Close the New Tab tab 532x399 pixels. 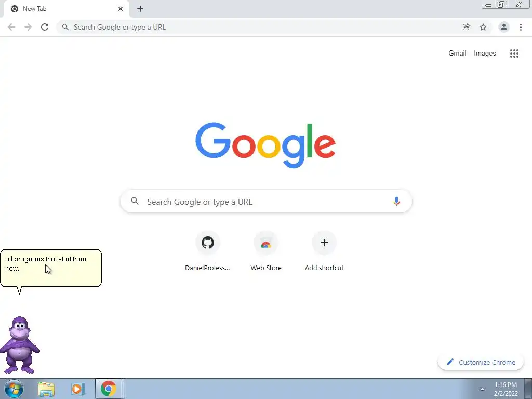(121, 9)
